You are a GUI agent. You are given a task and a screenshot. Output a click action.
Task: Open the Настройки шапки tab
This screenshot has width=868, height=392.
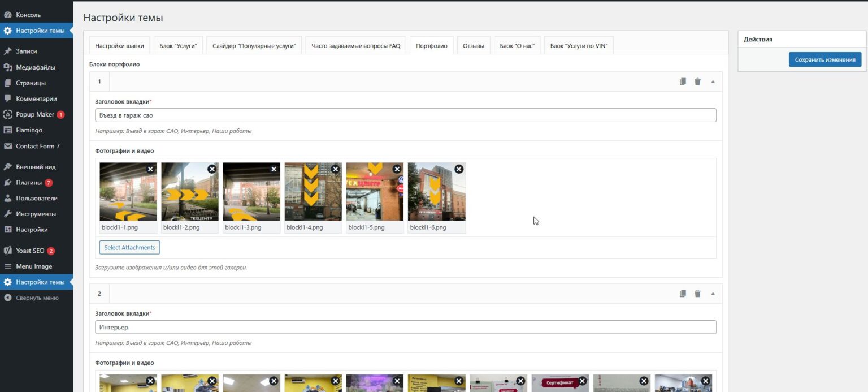pos(119,46)
